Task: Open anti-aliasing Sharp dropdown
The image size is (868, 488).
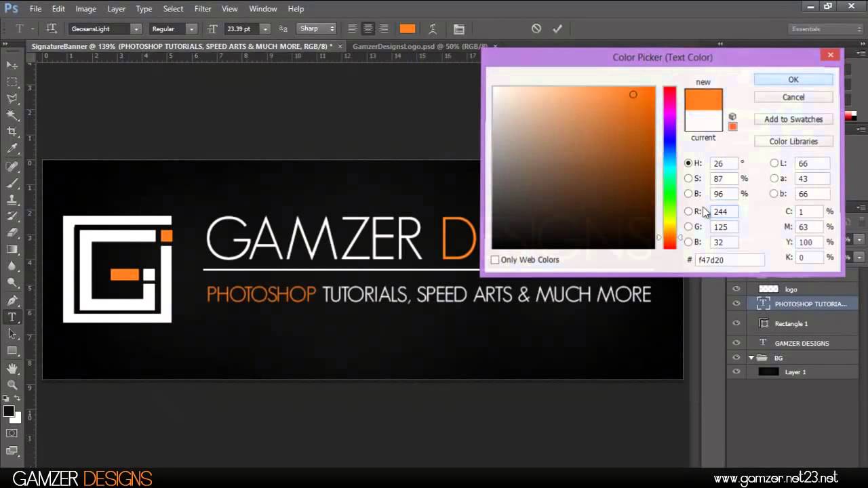Action: click(x=317, y=29)
